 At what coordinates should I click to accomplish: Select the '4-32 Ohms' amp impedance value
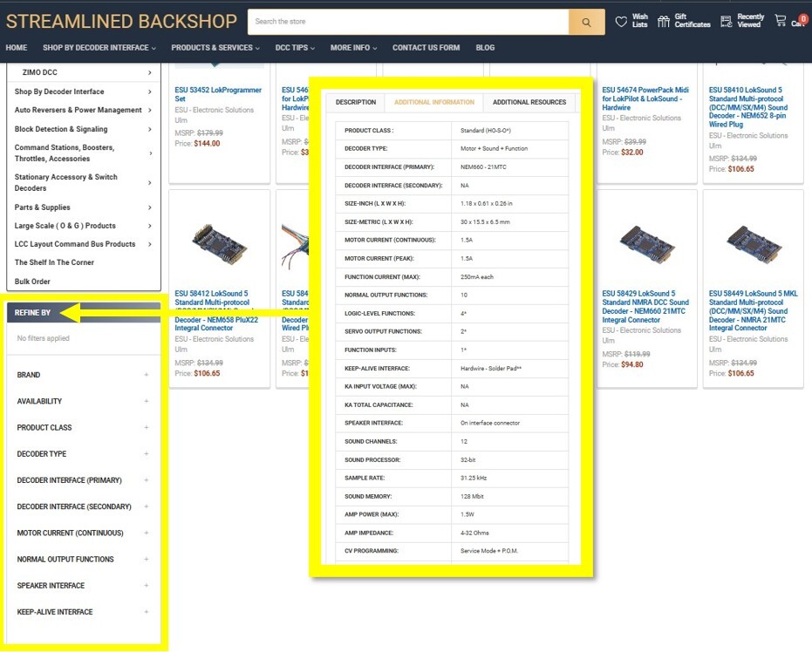474,533
